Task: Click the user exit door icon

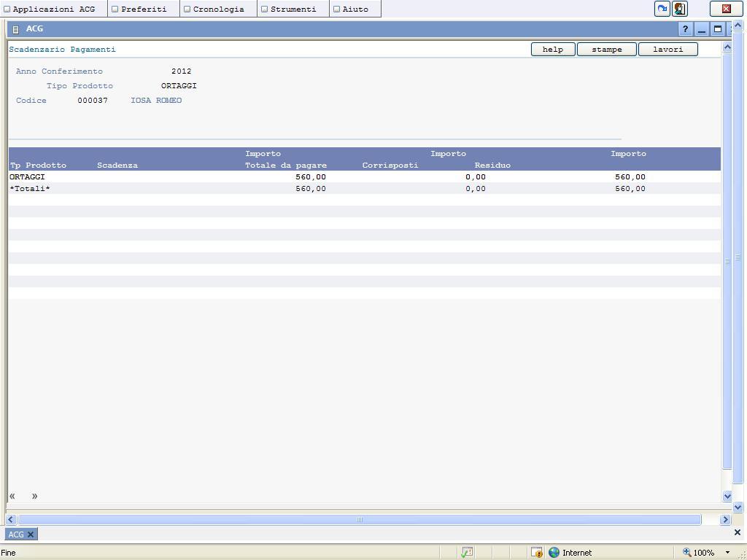Action: pos(680,9)
